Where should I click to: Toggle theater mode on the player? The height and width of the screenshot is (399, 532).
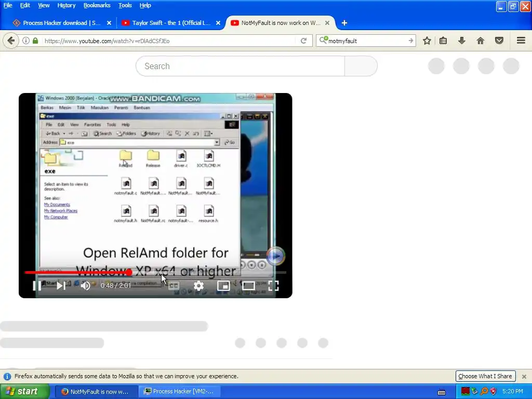click(x=248, y=286)
